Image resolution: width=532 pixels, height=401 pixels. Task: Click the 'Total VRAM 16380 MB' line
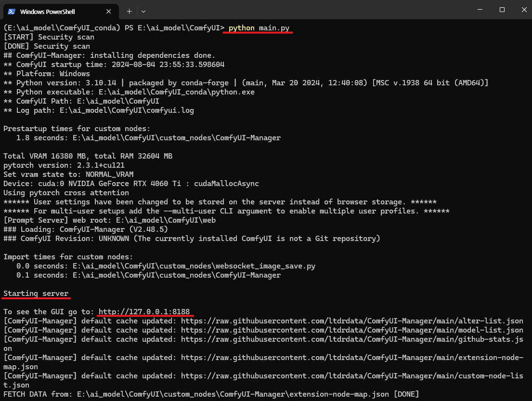[x=88, y=156]
